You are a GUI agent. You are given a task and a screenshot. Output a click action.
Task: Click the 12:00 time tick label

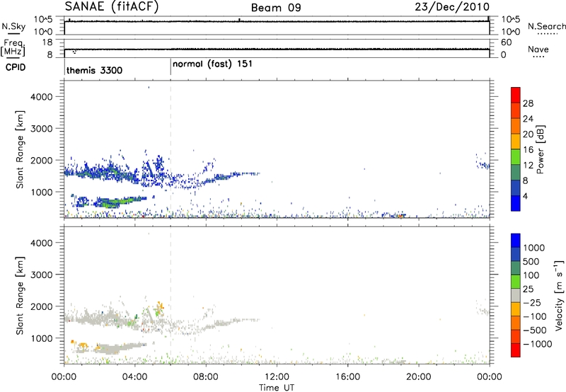pyautogui.click(x=277, y=377)
